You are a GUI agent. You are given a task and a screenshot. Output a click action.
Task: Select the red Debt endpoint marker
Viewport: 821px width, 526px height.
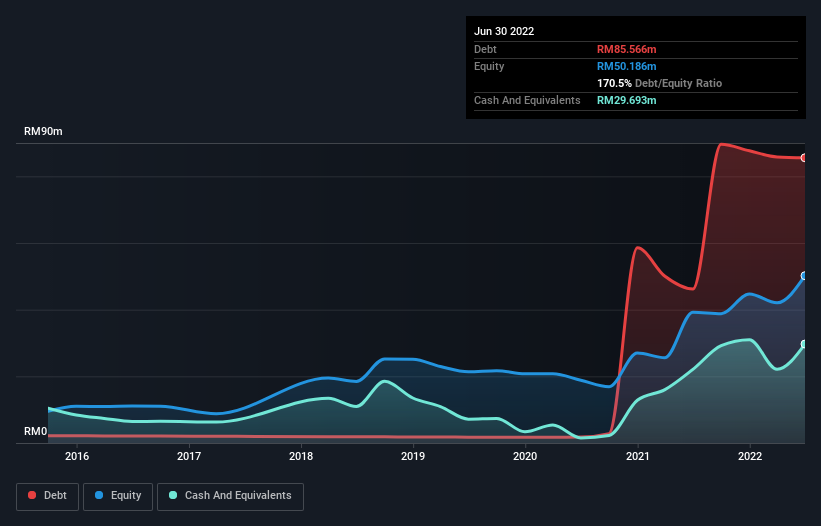pos(804,158)
